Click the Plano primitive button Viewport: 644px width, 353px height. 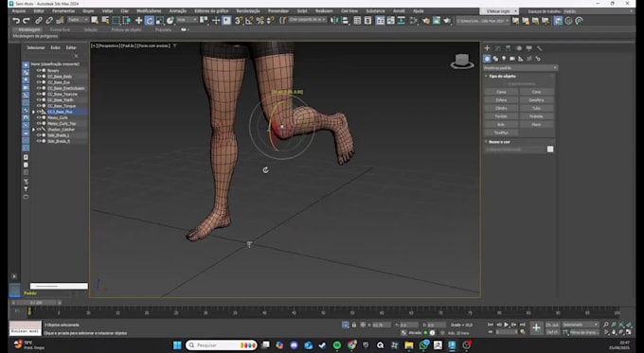(x=536, y=124)
